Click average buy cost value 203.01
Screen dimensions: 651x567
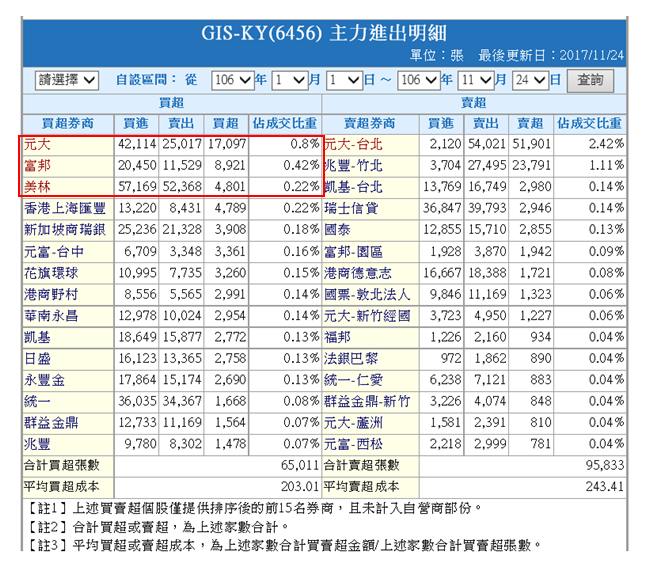pyautogui.click(x=300, y=486)
